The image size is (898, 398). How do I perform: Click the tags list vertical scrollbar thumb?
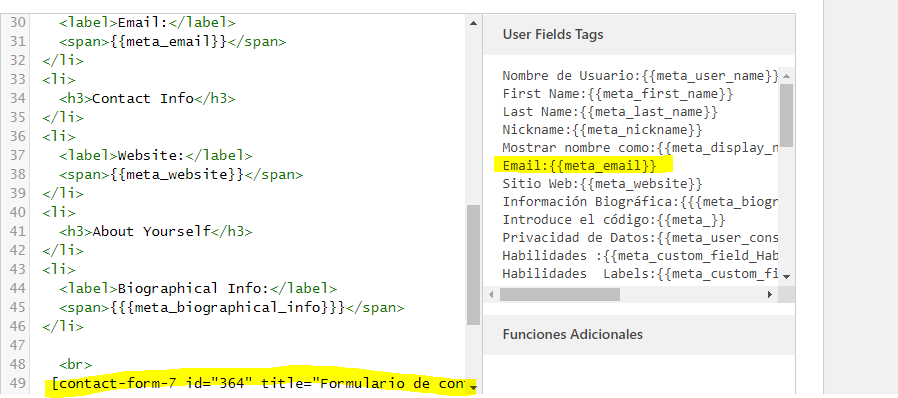786,115
